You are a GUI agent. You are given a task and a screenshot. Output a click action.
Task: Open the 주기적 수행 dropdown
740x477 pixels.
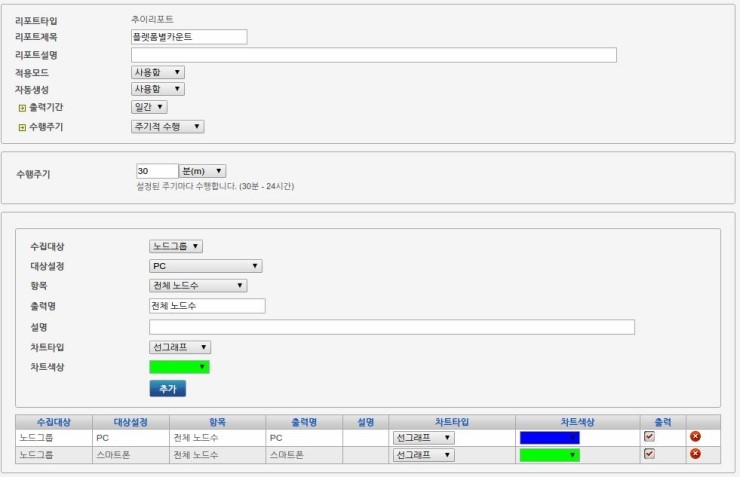(x=168, y=127)
